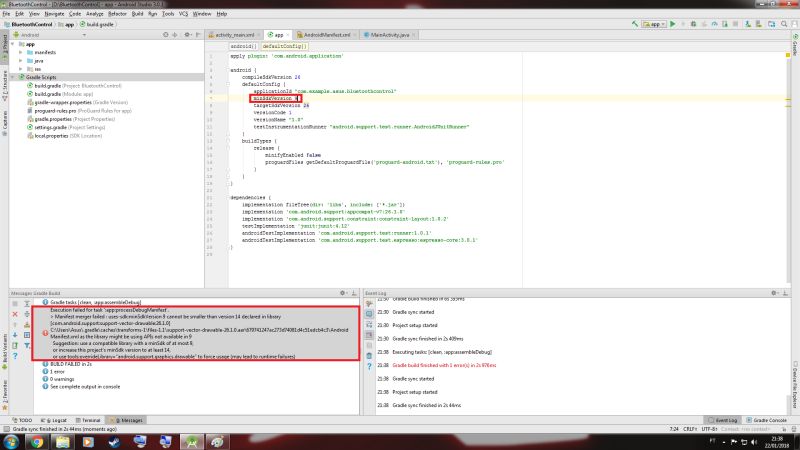The image size is (800, 450).
Task: Switch to the AndroidManifest.xml tab
Action: [x=327, y=35]
